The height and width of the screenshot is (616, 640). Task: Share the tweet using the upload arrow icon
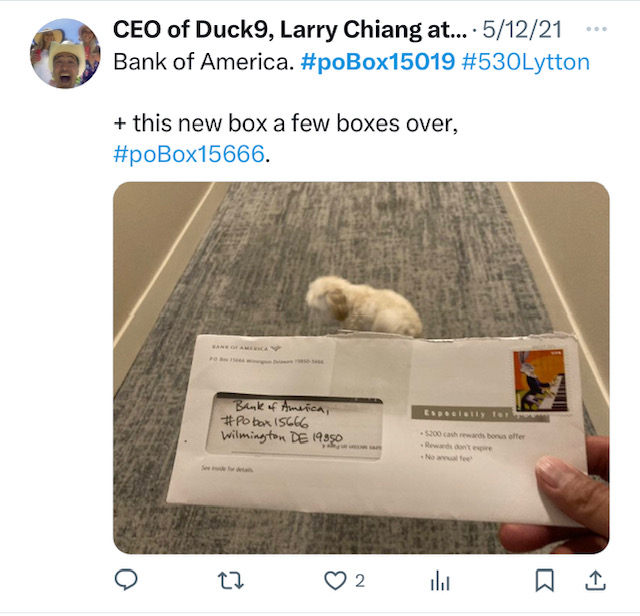(x=596, y=580)
